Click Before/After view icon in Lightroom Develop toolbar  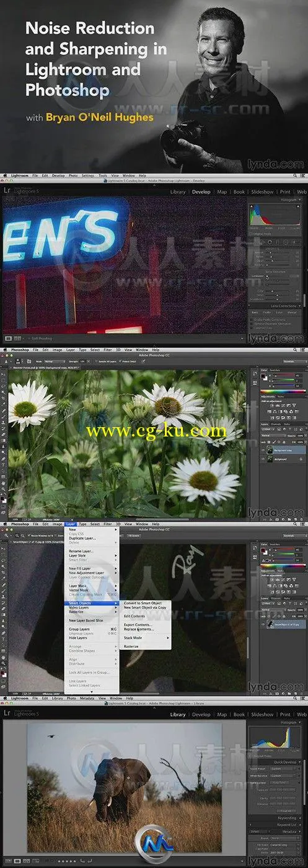click(x=17, y=339)
